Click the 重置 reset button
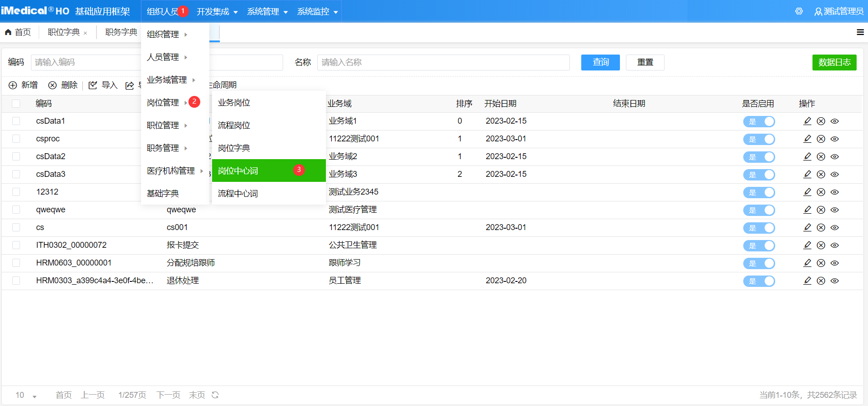The width and height of the screenshot is (868, 406). pyautogui.click(x=645, y=62)
